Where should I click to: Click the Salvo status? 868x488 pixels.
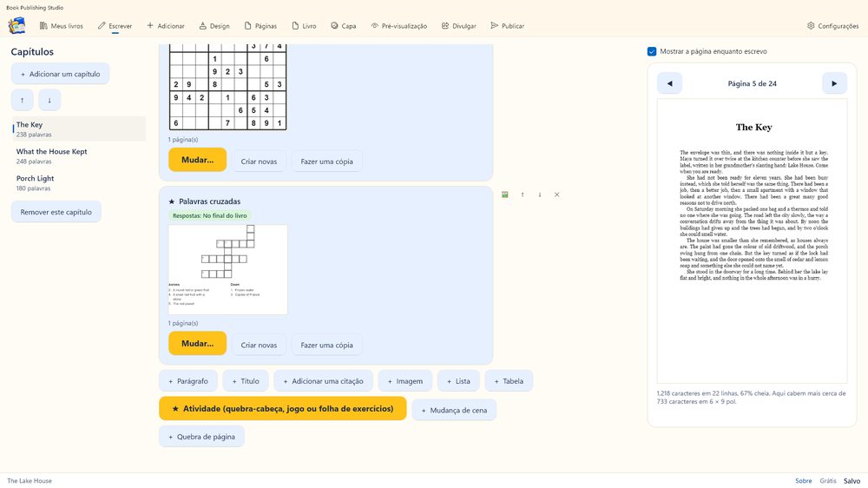pyautogui.click(x=852, y=481)
